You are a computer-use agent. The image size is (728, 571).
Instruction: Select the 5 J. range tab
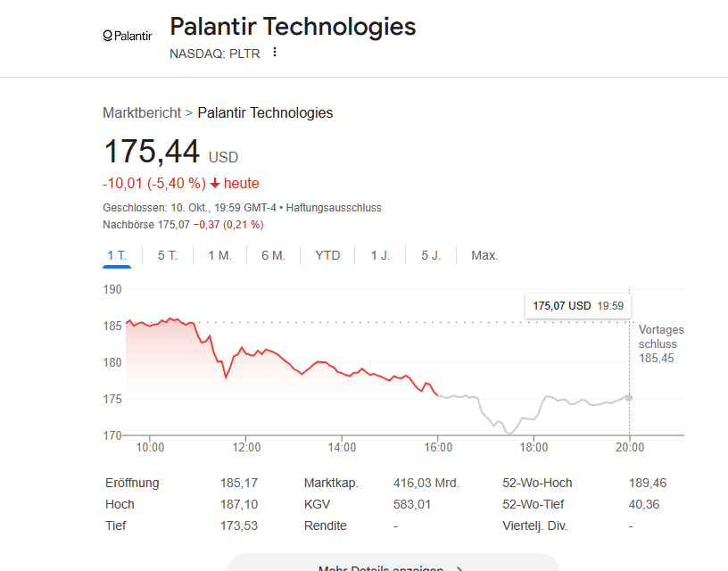431,255
